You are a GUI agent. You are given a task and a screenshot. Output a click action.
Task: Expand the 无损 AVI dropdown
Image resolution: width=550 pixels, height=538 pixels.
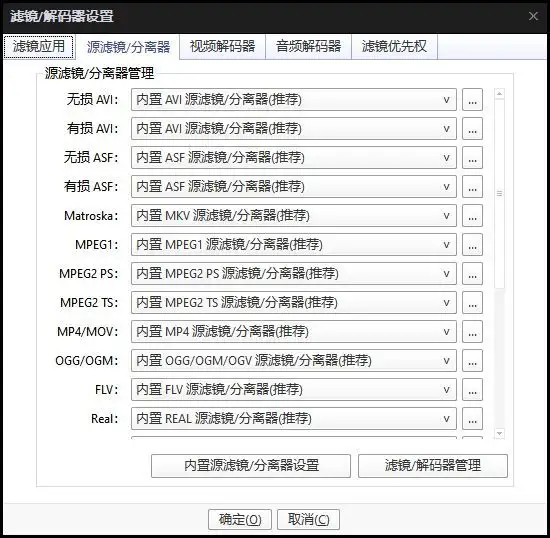294,100
